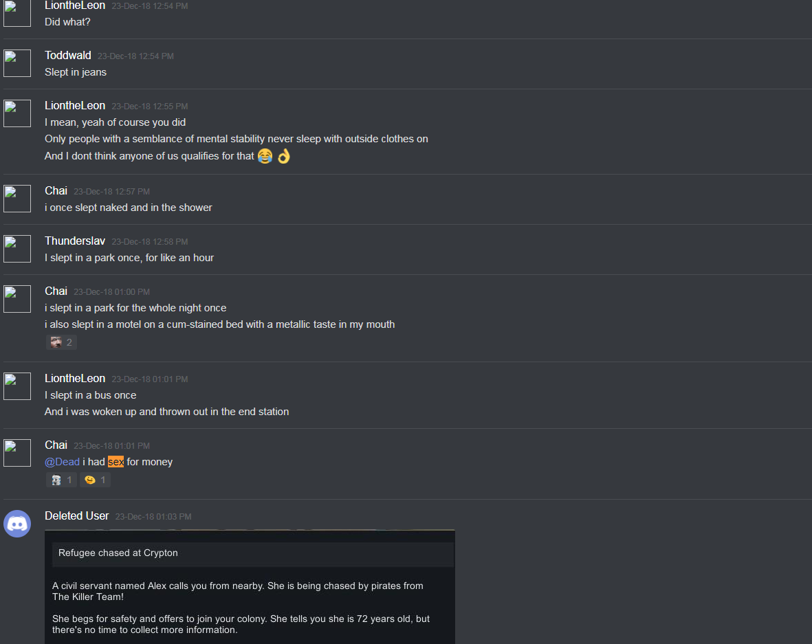Click Chai's avatar beside shower message
This screenshot has height=644, width=812.
coord(17,199)
